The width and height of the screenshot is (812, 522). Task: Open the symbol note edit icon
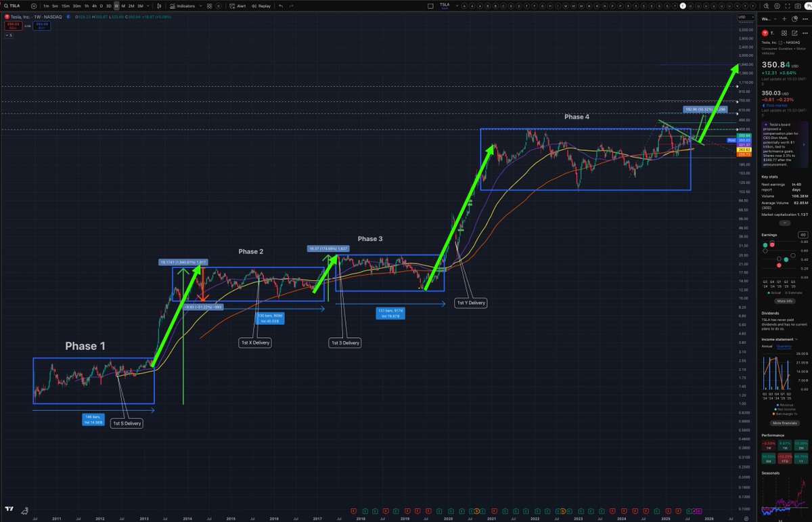click(794, 33)
